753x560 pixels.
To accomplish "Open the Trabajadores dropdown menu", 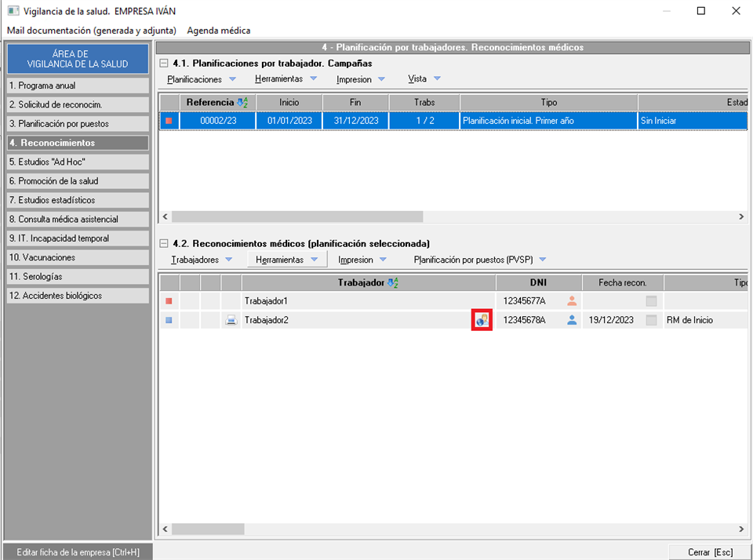I will coord(202,260).
